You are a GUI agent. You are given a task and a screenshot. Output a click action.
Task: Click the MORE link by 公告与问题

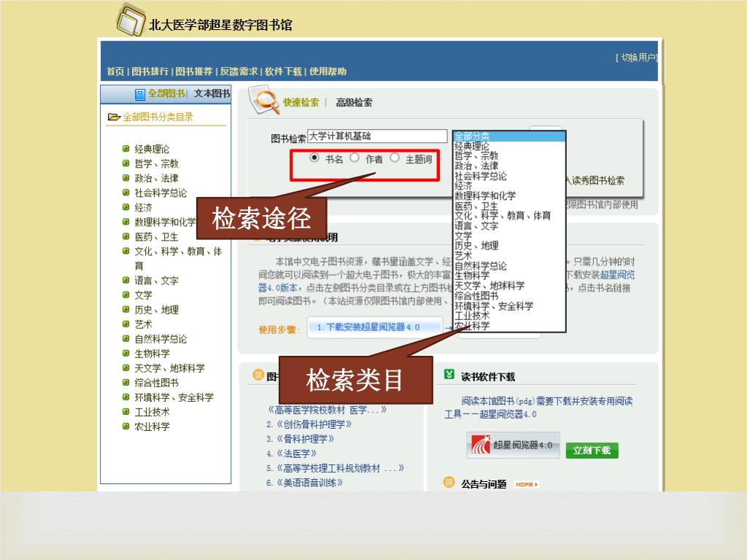tap(527, 484)
